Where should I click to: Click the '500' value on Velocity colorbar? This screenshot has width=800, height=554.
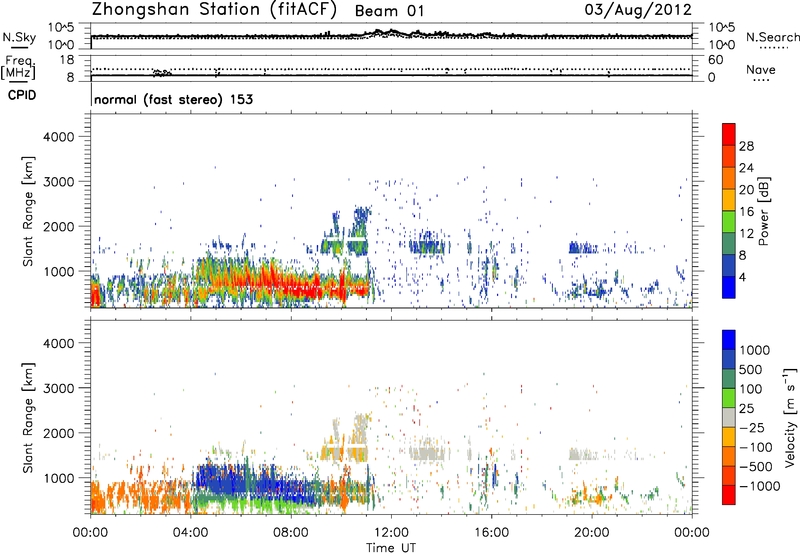click(751, 370)
